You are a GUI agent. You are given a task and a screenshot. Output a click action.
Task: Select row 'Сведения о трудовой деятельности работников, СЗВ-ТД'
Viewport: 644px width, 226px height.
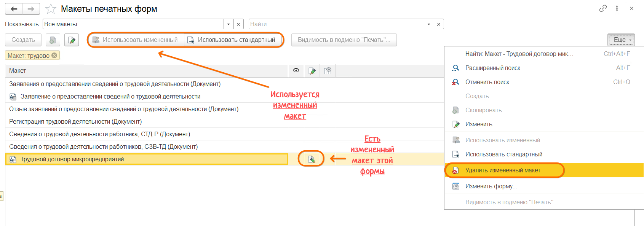point(225,147)
